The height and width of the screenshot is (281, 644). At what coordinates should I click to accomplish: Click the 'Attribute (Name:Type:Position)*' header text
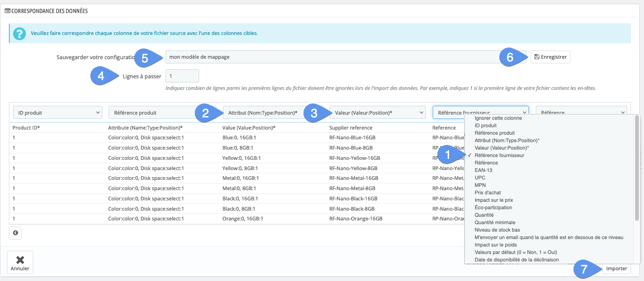click(145, 128)
